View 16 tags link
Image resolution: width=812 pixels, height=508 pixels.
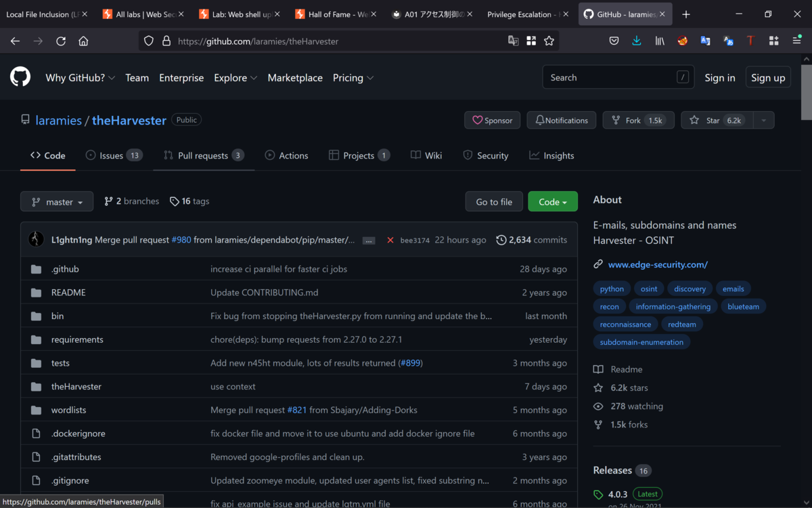pyautogui.click(x=189, y=201)
